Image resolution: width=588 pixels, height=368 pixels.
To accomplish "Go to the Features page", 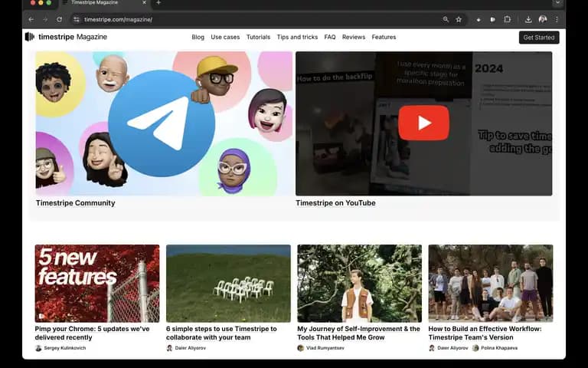I will [384, 37].
